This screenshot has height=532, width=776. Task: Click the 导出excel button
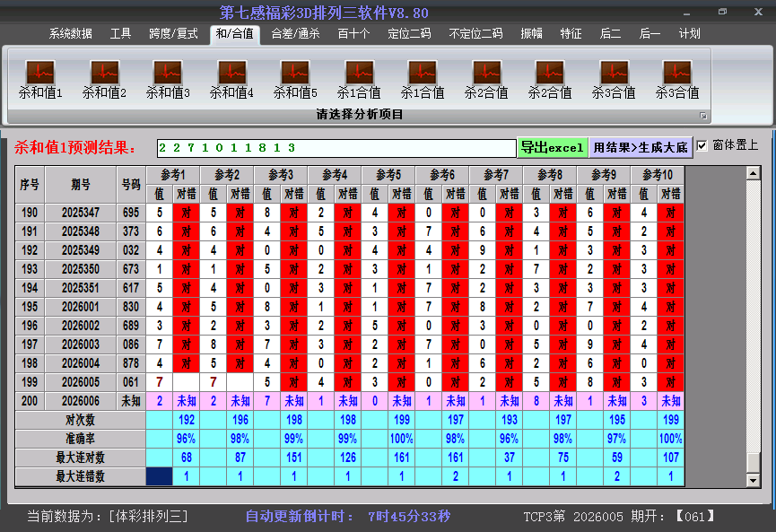[552, 147]
